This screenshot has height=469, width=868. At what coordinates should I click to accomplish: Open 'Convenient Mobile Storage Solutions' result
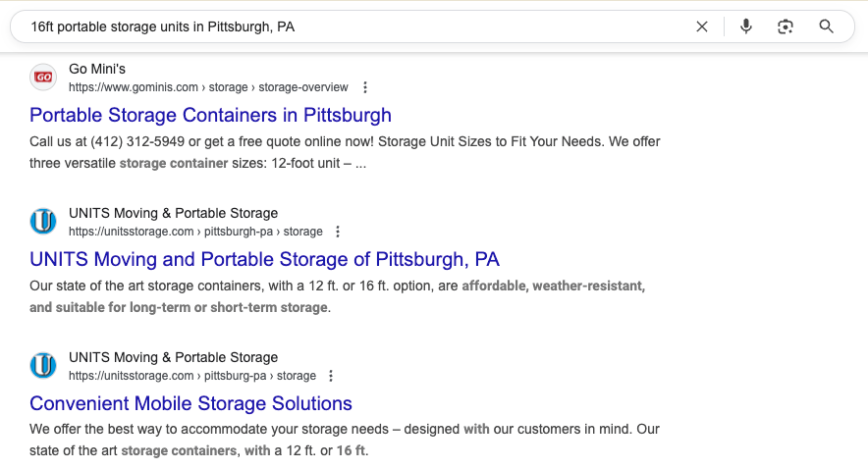pos(190,403)
